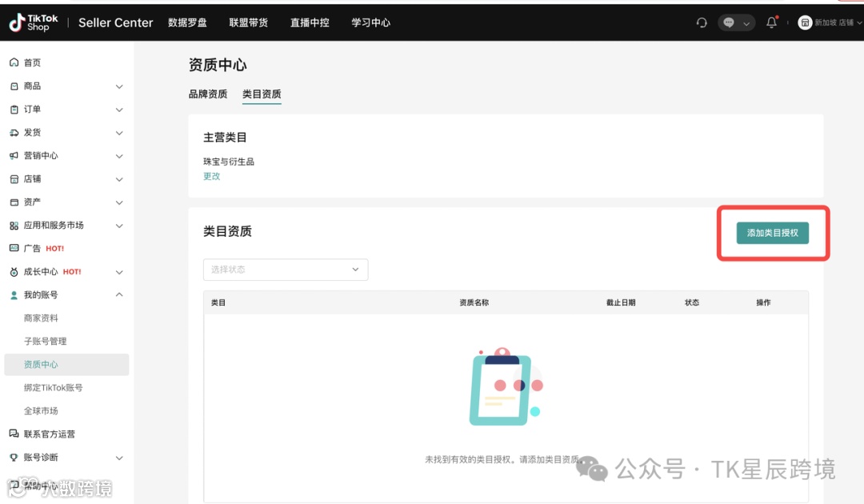
Task: Click the apps icon beside 应用和服务市场
Action: point(14,226)
